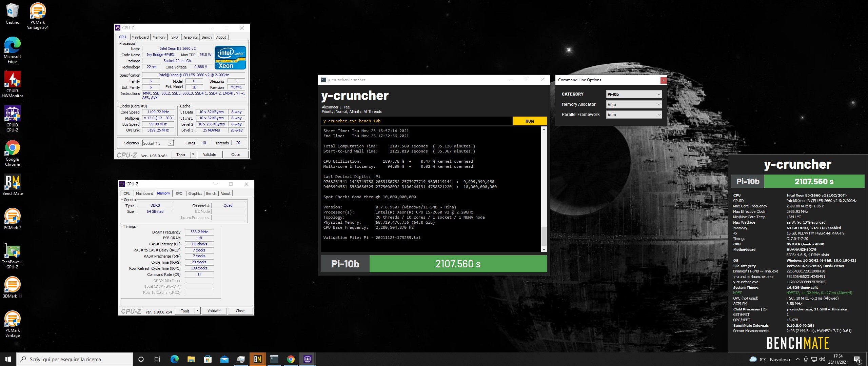Open the Mail app from the taskbar
This screenshot has height=366, width=868.
224,359
